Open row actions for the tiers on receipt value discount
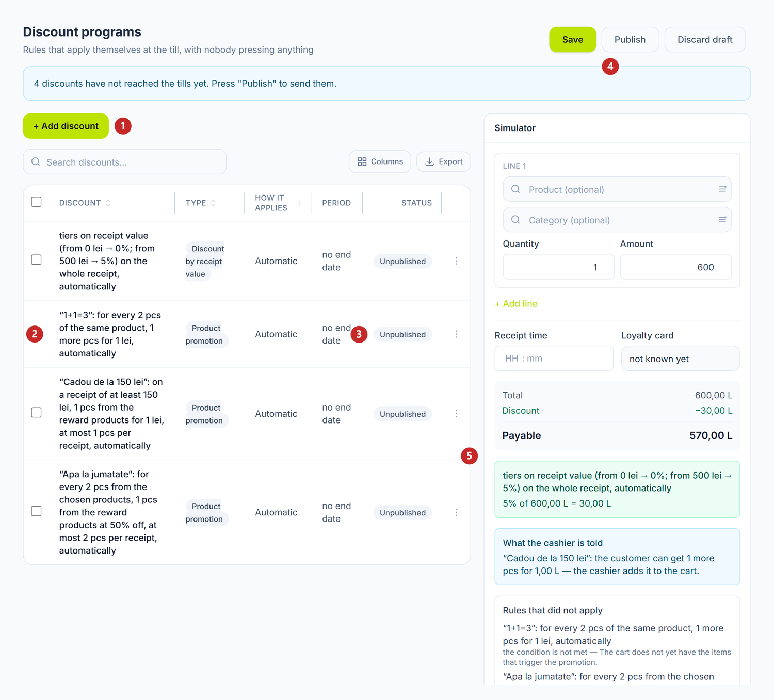 point(456,261)
